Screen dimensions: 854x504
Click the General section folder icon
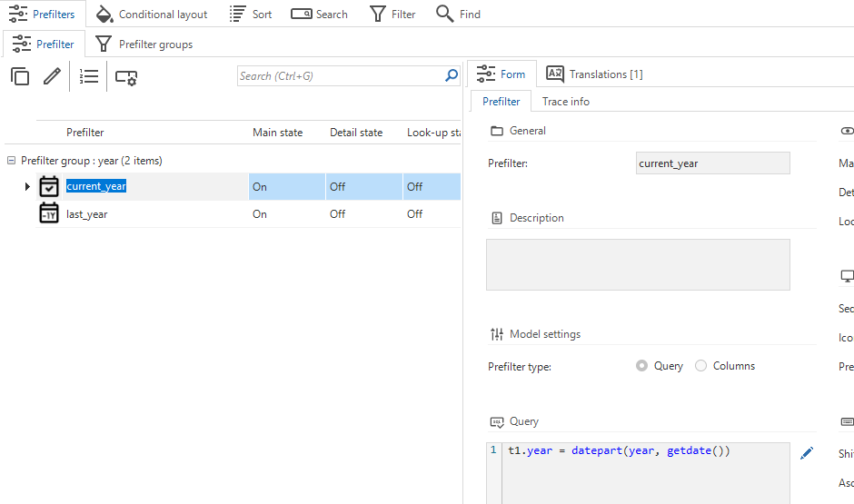pyautogui.click(x=497, y=131)
